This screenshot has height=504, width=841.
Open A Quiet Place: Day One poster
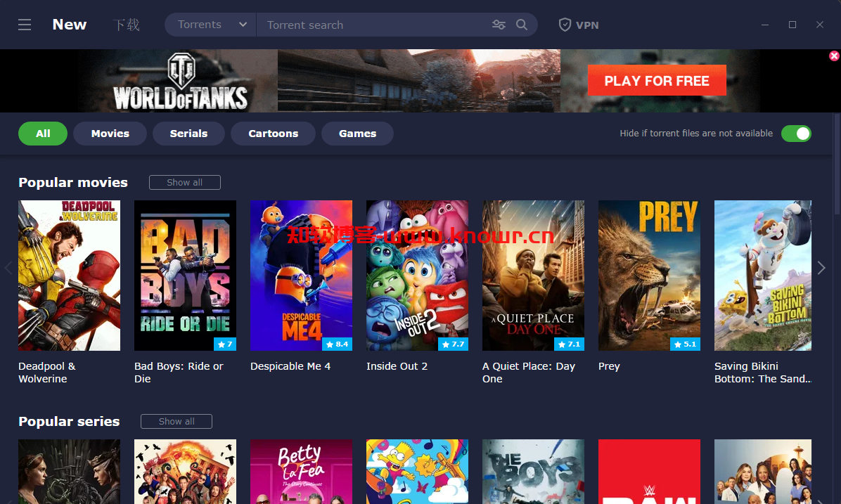533,276
